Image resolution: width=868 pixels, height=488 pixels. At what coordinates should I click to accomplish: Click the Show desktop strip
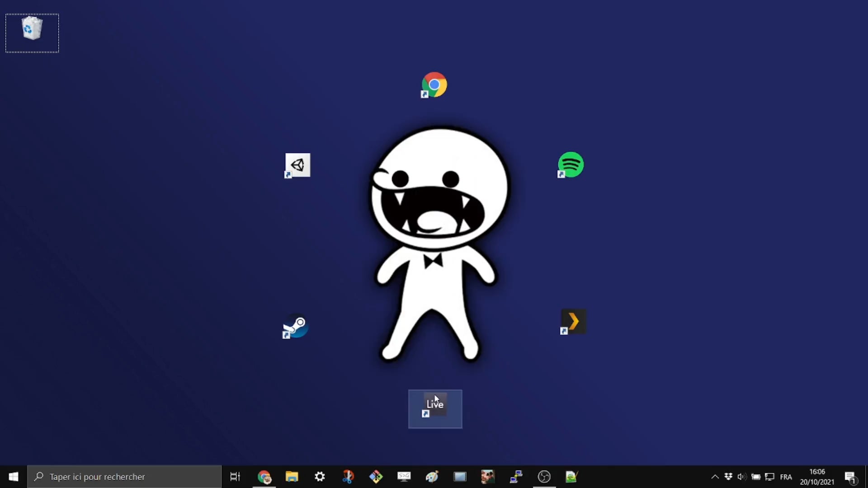coord(866,477)
